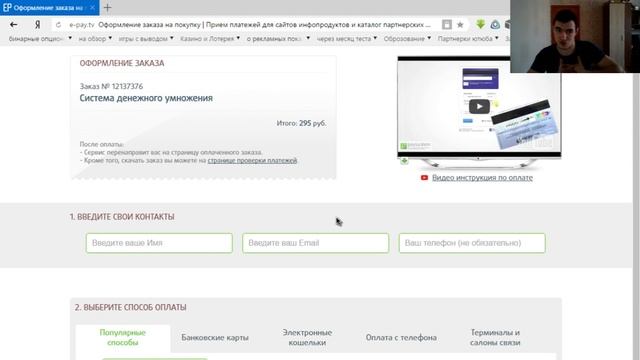Click the page vertical scrollbar

636,204
